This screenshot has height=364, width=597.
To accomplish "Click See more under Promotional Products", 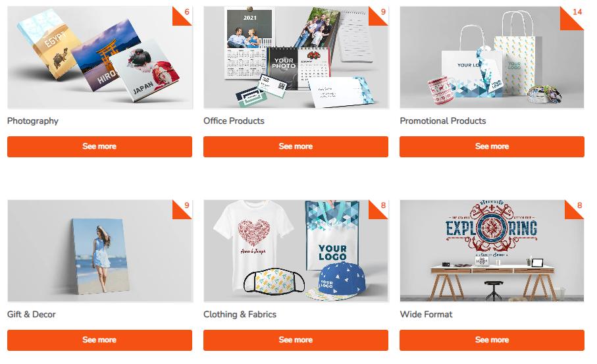I will (492, 147).
